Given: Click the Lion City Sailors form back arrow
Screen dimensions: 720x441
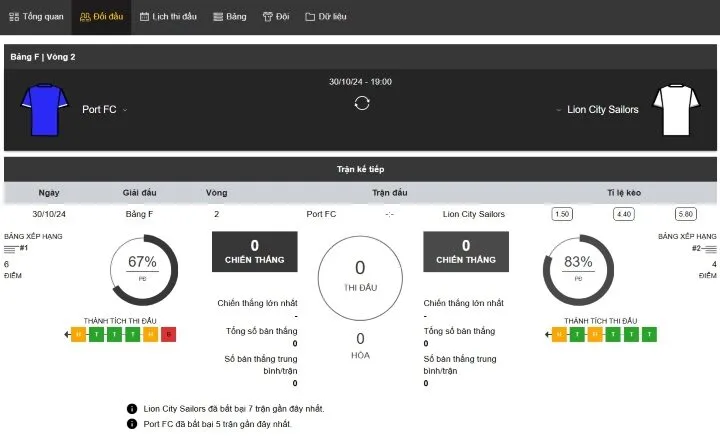Looking at the screenshot, I should point(546,334).
